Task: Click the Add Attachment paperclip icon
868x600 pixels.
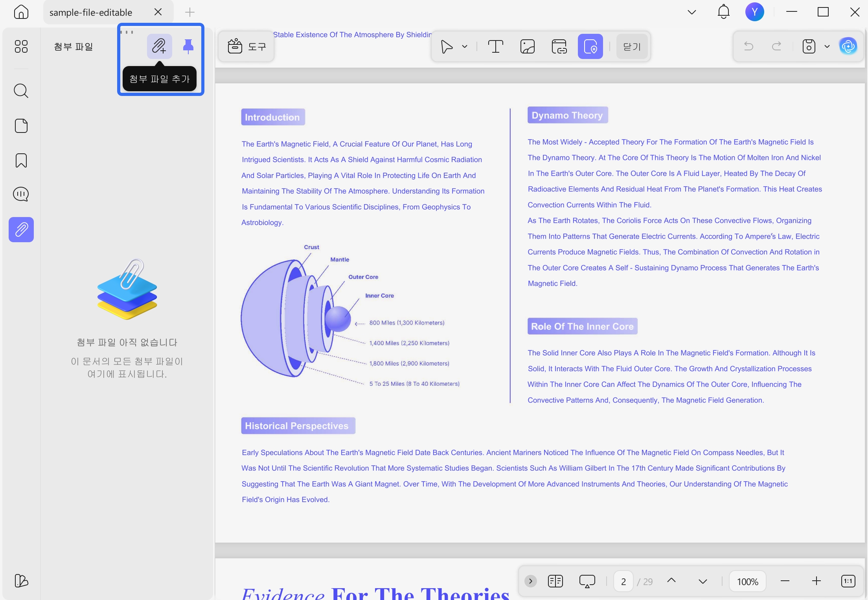Action: 159,46
